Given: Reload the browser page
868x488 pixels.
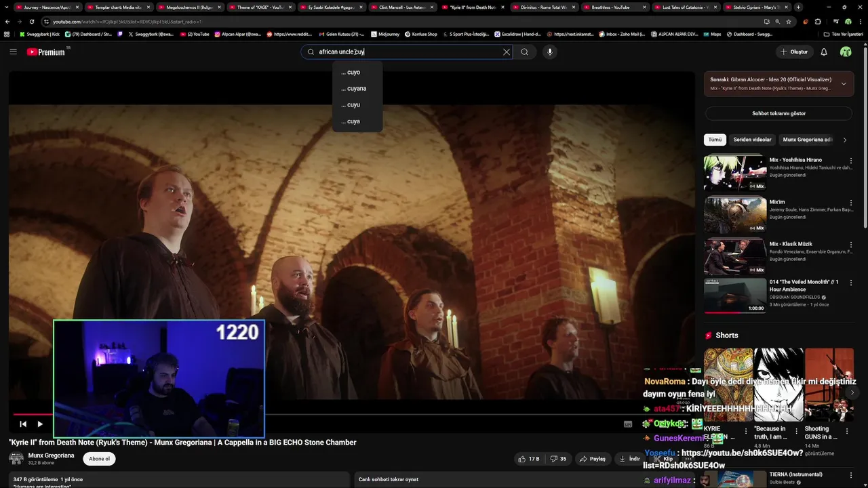Looking at the screenshot, I should 31,22.
